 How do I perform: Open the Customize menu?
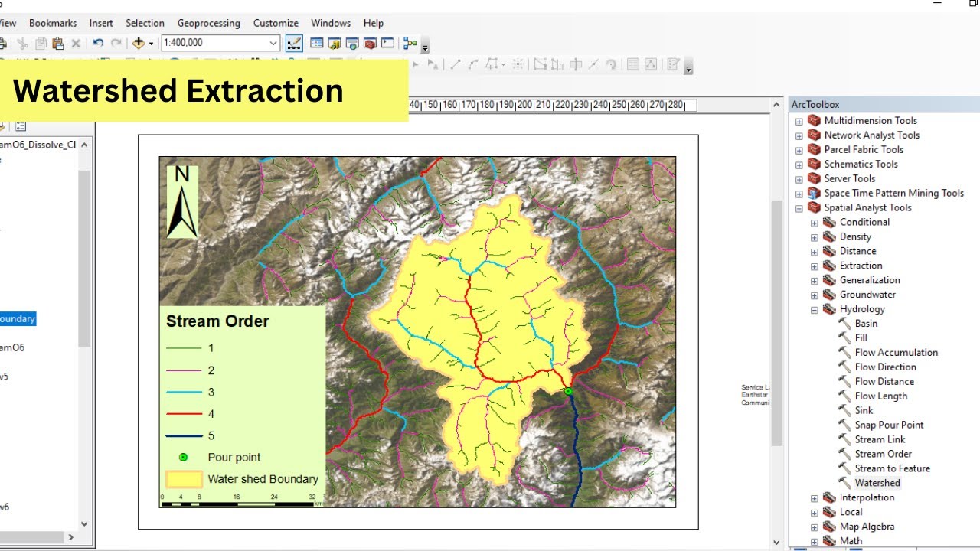tap(276, 23)
